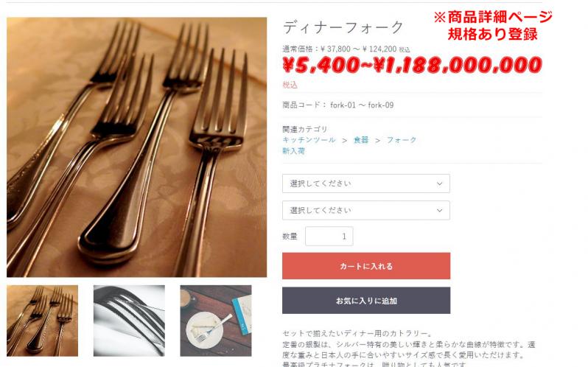This screenshot has width=588, height=367.
Task: Open the フォーク category link
Action: (402, 140)
